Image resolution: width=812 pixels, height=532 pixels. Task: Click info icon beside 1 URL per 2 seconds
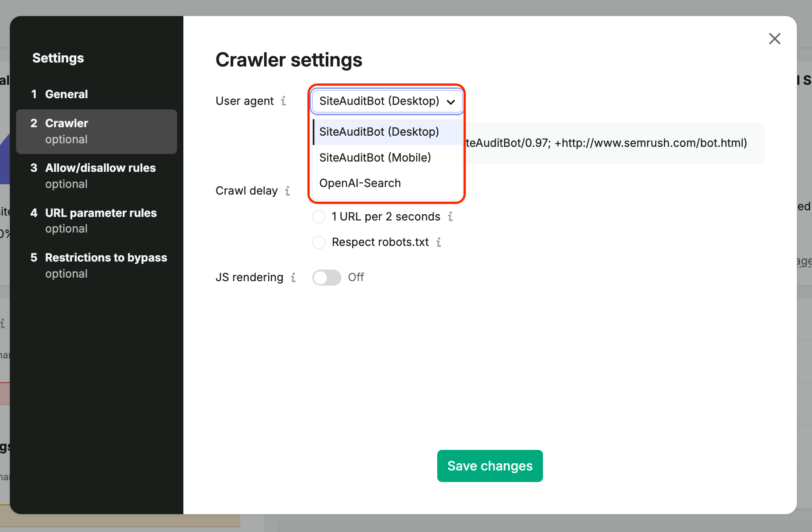[450, 216]
